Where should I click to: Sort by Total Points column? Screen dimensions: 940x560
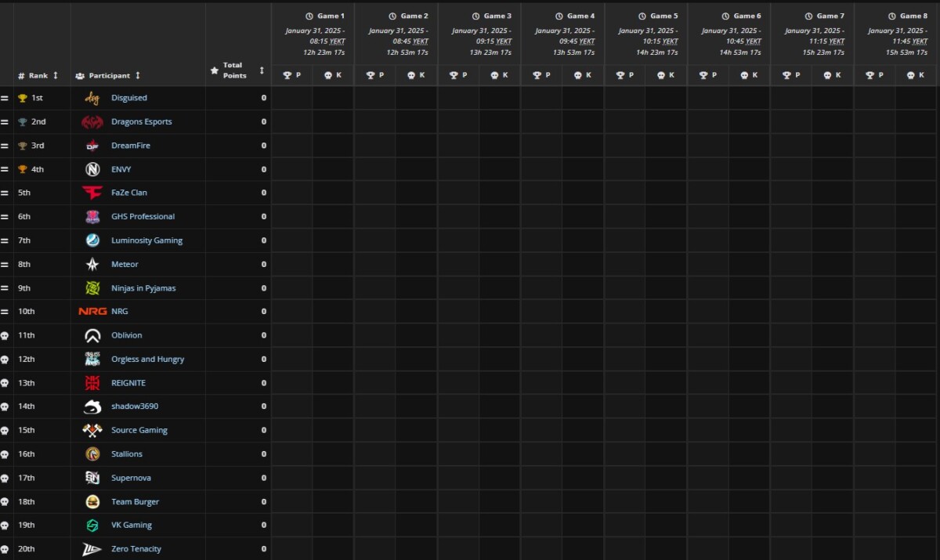(262, 70)
